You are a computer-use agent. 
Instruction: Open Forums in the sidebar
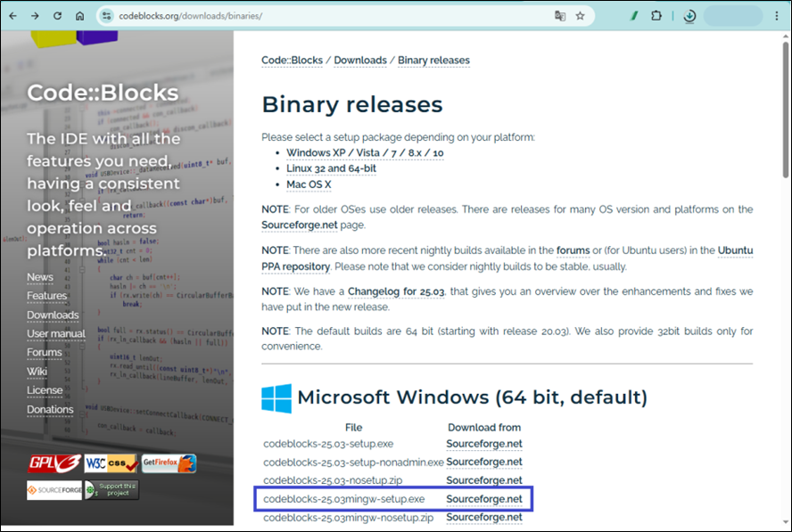[45, 352]
